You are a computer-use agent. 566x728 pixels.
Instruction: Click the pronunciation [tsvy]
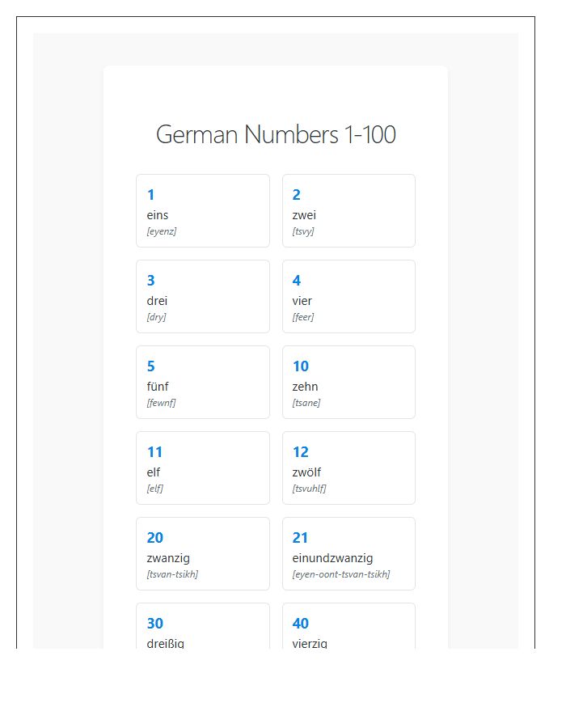303,231
